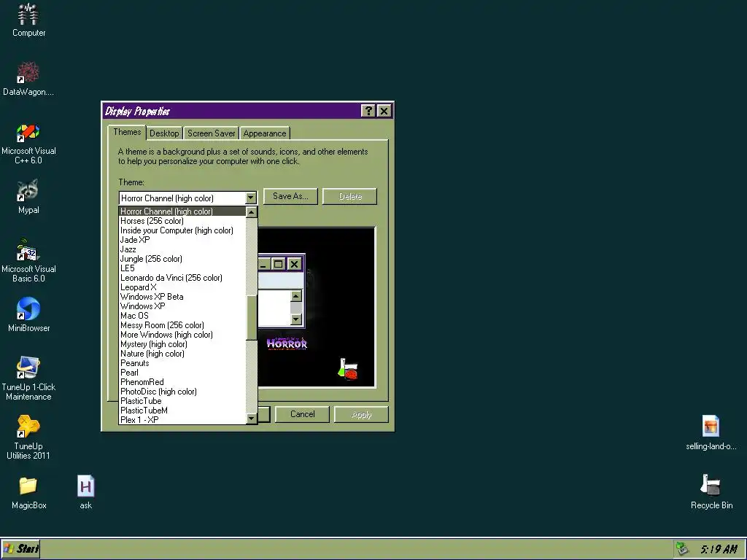The image size is (747, 560).
Task: Switch to the Desktop tab
Action: [164, 133]
